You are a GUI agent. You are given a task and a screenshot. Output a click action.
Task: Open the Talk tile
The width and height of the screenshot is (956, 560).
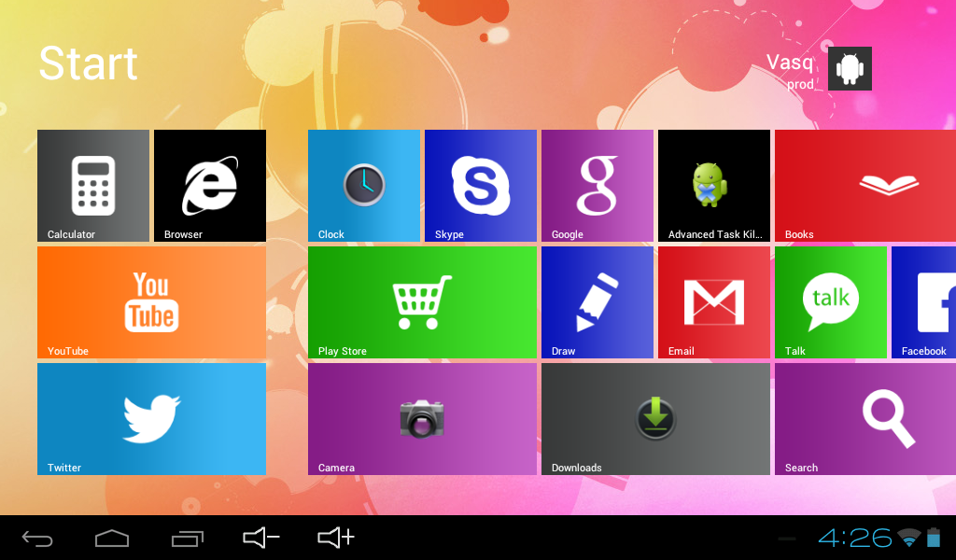pos(831,302)
